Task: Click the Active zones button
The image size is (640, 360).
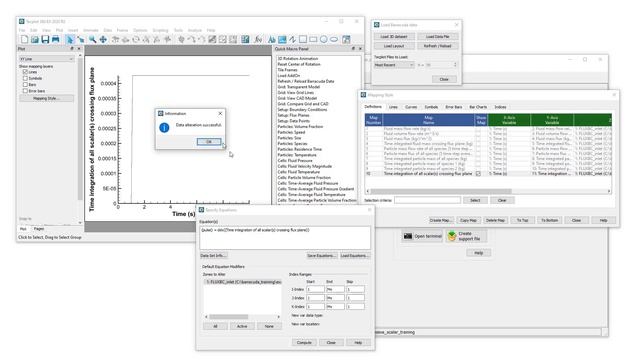Action: tap(242, 326)
